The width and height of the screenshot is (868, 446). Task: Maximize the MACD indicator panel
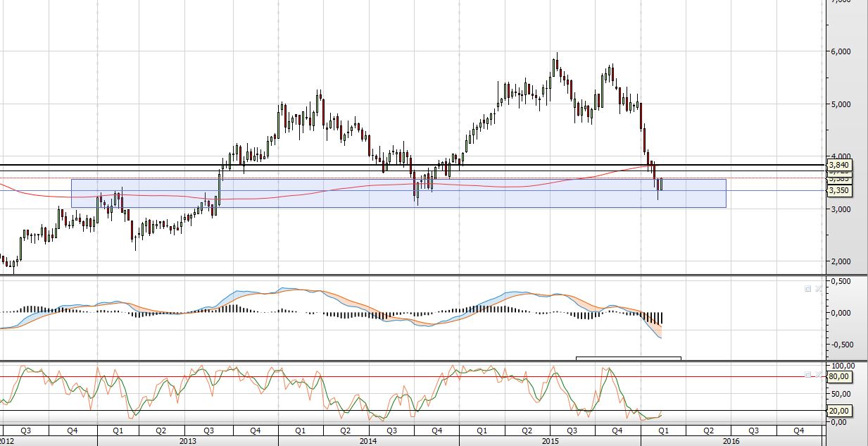(807, 289)
